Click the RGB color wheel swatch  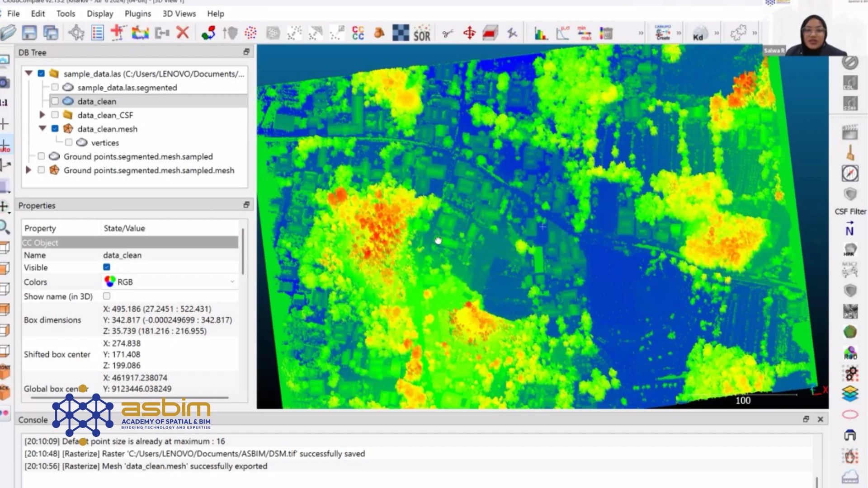[110, 282]
